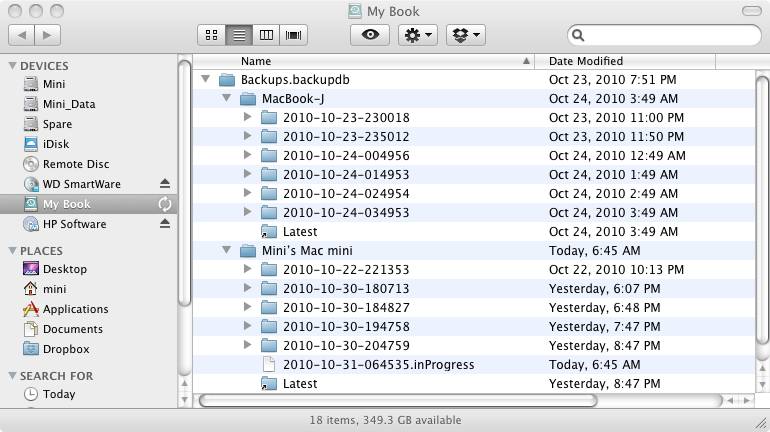
Task: Go forward in Finder history
Action: pos(48,35)
